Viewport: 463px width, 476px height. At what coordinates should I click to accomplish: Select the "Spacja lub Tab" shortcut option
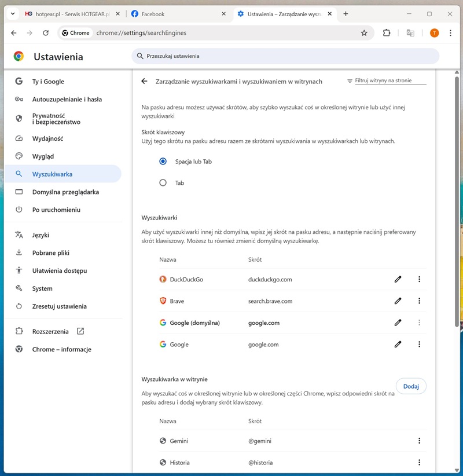coord(163,162)
